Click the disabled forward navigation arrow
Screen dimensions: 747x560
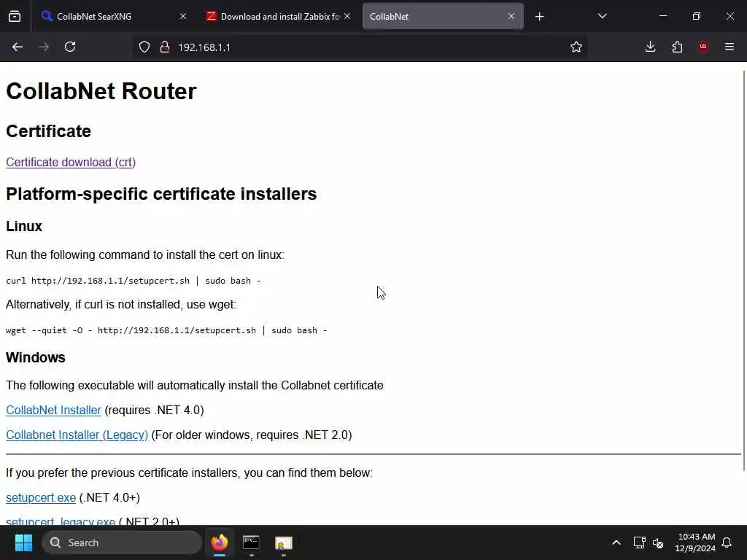pyautogui.click(x=43, y=47)
